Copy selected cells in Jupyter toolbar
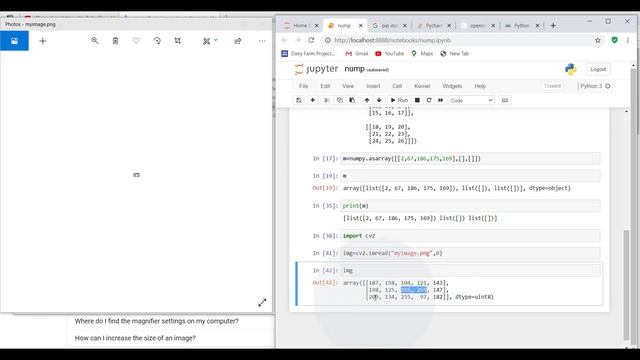640x360 pixels. (x=339, y=100)
